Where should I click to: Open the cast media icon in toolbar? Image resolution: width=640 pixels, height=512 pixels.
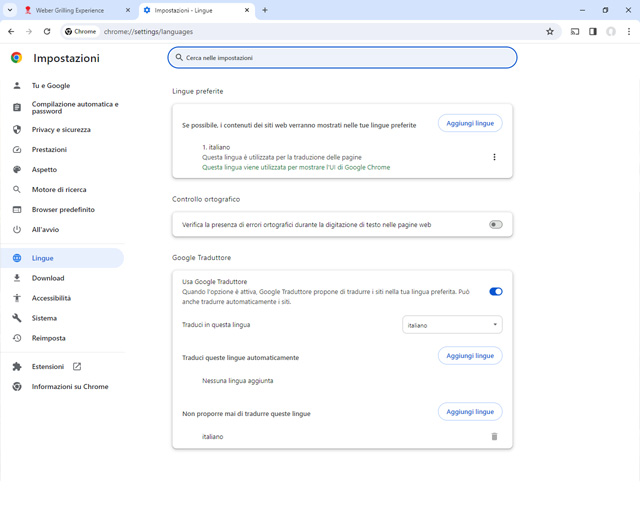coord(575,31)
